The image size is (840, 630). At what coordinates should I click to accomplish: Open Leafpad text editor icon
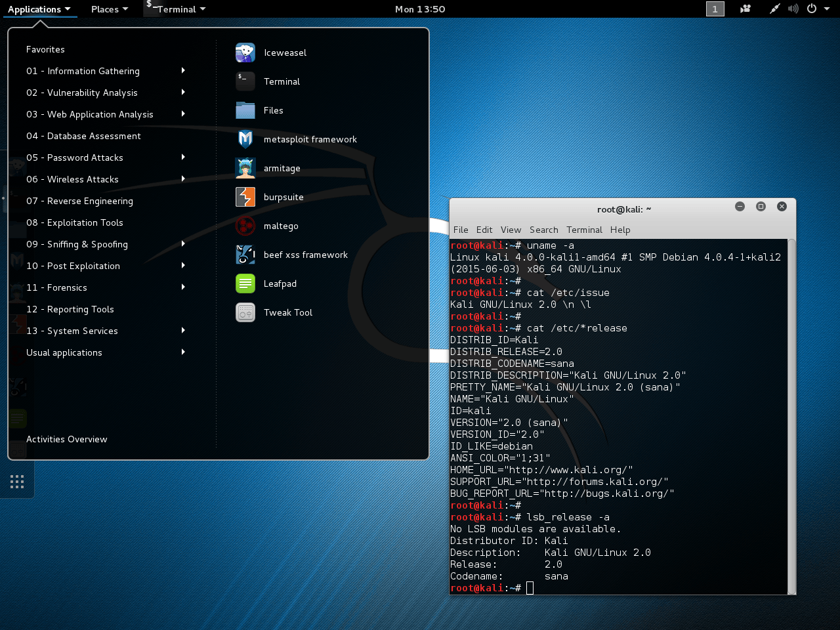coord(245,283)
